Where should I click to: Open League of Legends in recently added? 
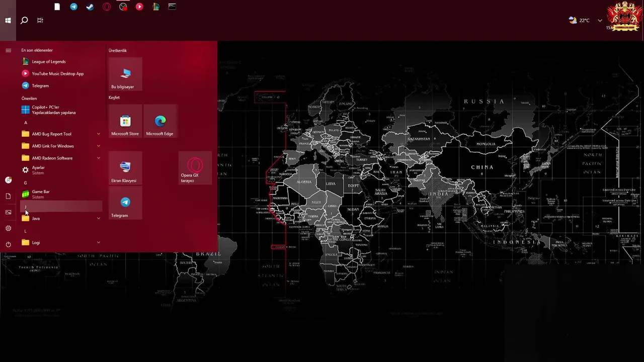[x=61, y=61]
